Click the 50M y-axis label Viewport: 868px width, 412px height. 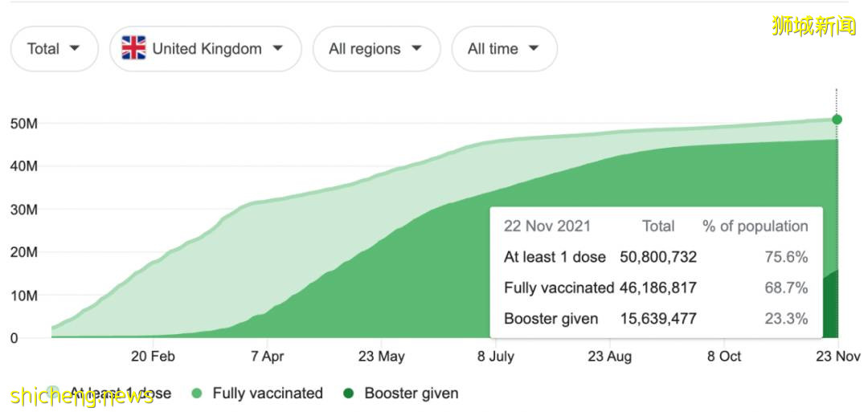pos(24,124)
